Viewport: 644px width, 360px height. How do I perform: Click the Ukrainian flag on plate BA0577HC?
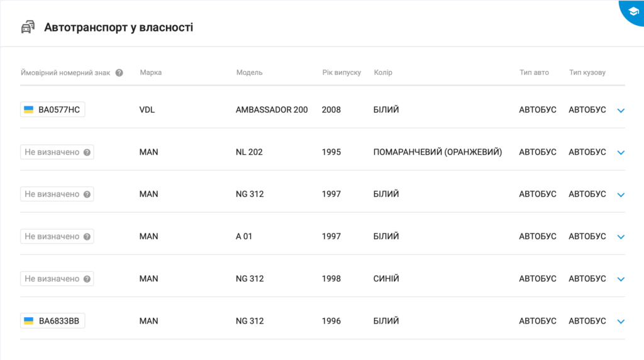coord(29,110)
